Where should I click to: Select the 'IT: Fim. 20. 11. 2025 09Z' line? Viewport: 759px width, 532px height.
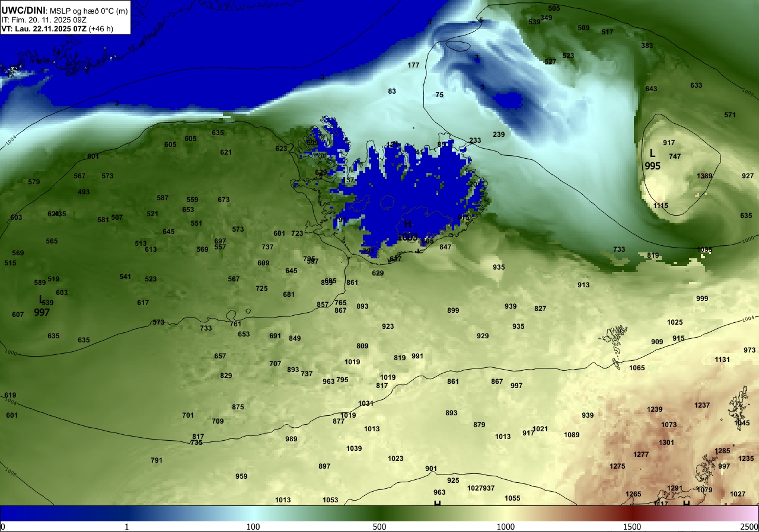(44, 19)
